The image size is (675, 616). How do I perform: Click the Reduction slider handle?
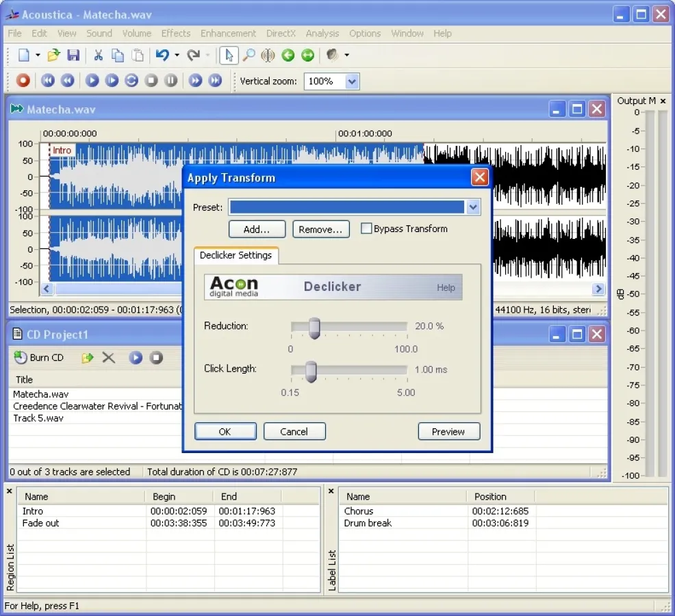click(314, 328)
